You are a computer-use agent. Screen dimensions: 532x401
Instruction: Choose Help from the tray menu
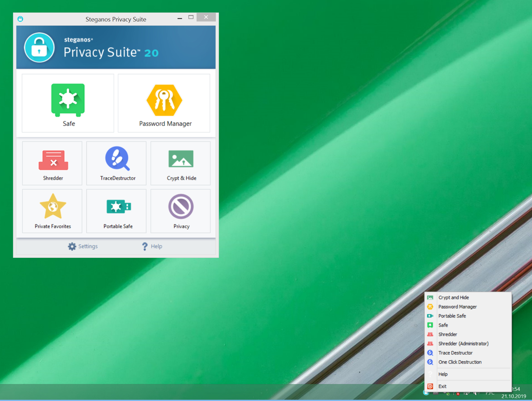pos(468,374)
